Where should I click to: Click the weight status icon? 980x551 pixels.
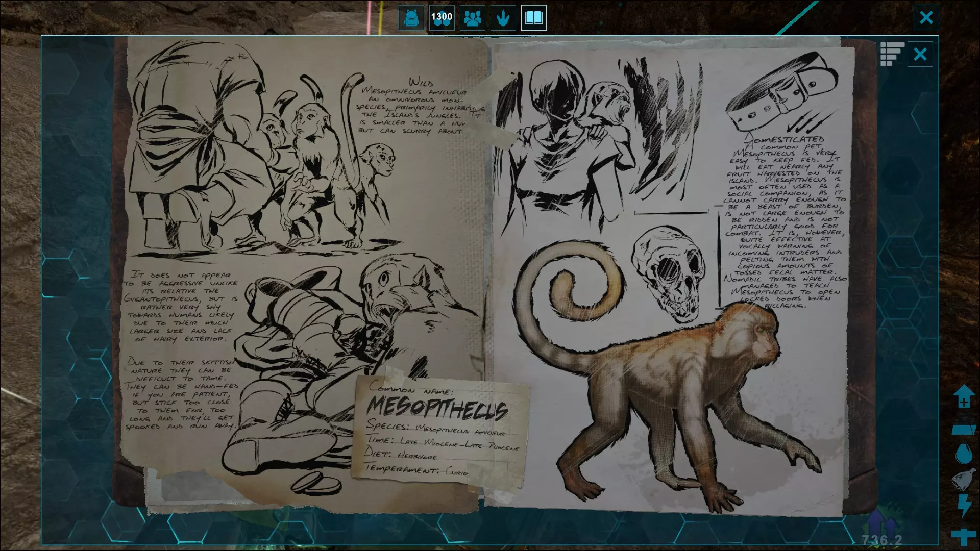point(964,430)
